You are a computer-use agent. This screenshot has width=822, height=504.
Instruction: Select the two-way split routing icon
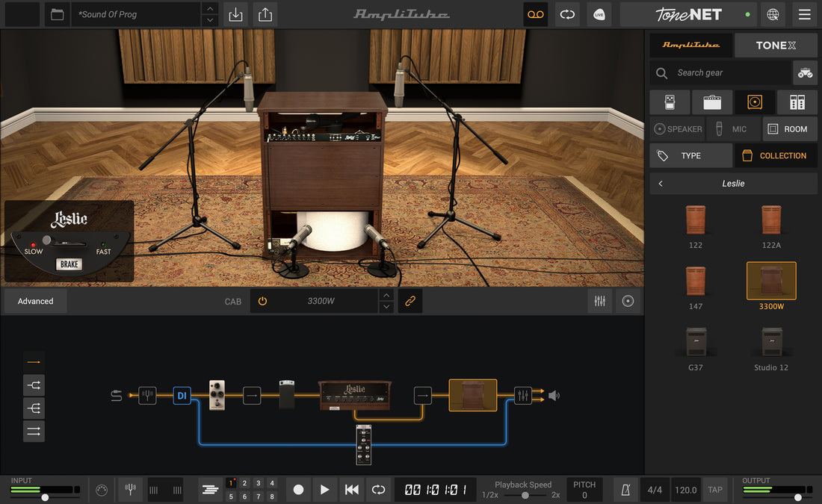(34, 385)
